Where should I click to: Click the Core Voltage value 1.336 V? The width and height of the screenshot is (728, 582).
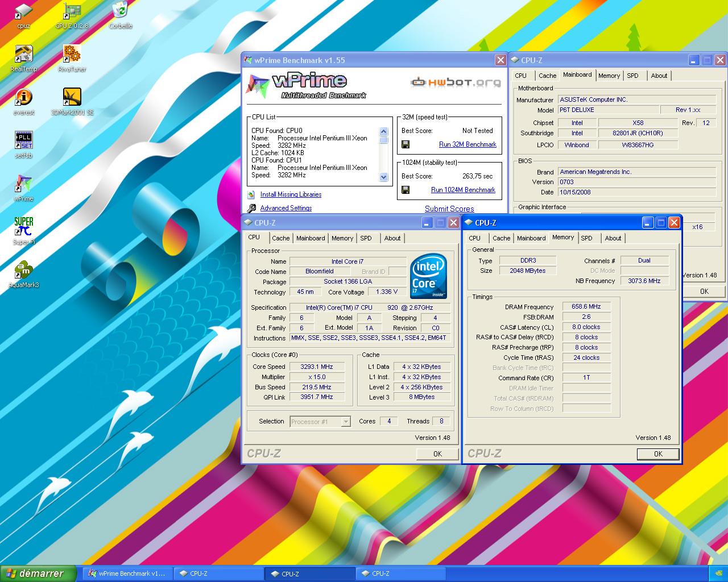(387, 292)
